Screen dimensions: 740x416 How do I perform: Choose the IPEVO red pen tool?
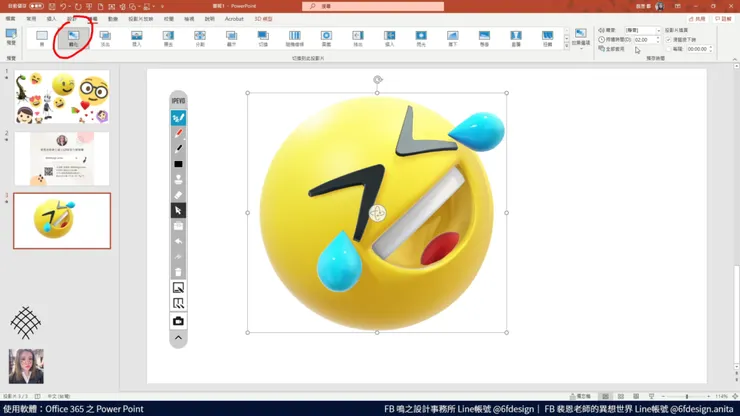tap(178, 133)
